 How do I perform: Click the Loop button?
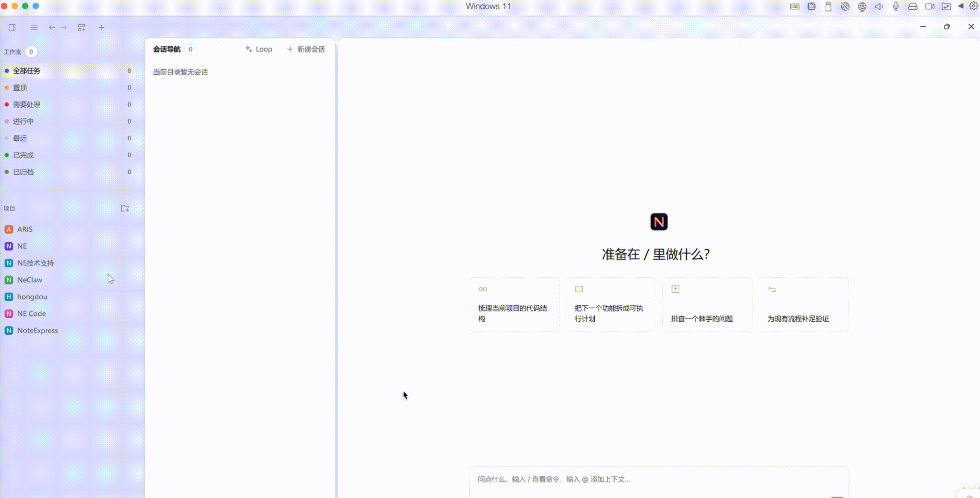pos(259,49)
